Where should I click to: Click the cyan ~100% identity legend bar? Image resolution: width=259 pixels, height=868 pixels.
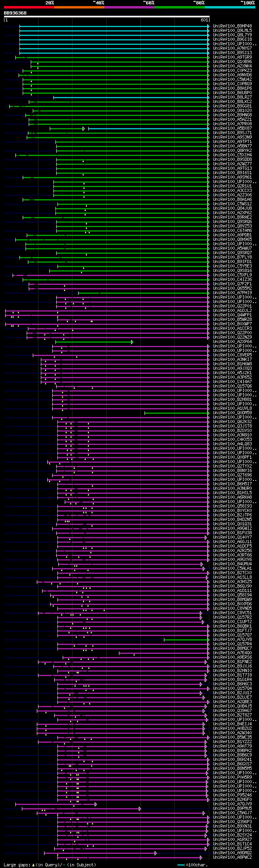point(230,7)
